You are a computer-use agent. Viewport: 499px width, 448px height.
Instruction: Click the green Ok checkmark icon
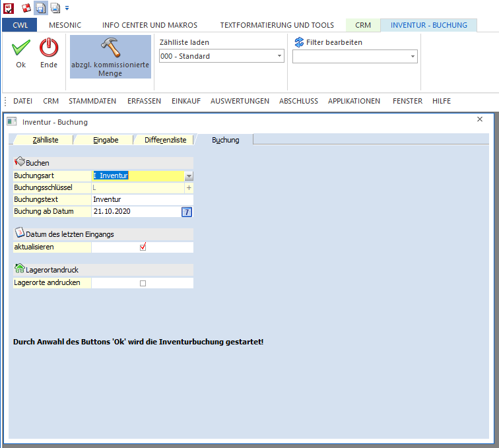click(21, 48)
